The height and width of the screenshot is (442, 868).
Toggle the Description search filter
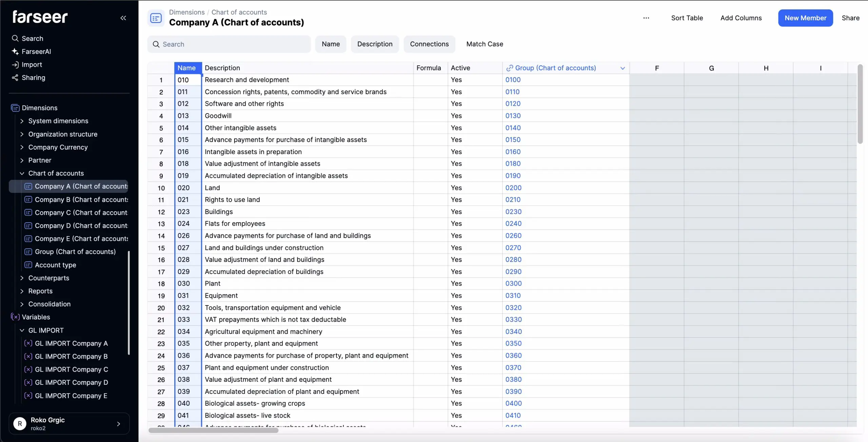tap(375, 44)
